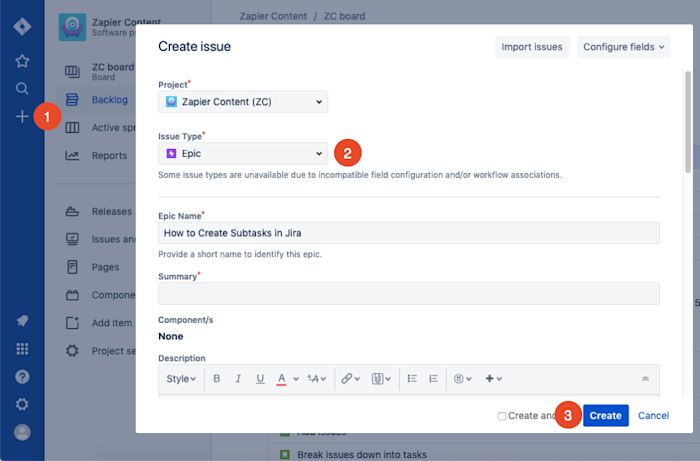700x461 pixels.
Task: Click the Backlog icon
Action: point(72,100)
